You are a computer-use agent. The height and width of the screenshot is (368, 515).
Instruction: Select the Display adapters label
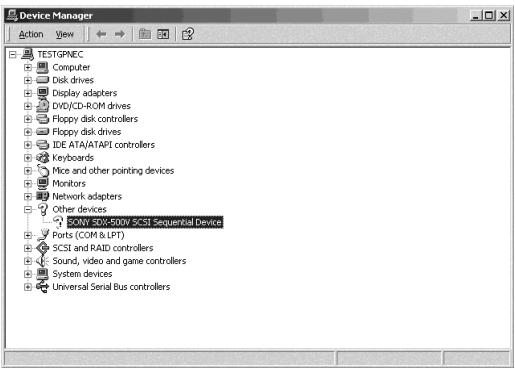pyautogui.click(x=85, y=93)
